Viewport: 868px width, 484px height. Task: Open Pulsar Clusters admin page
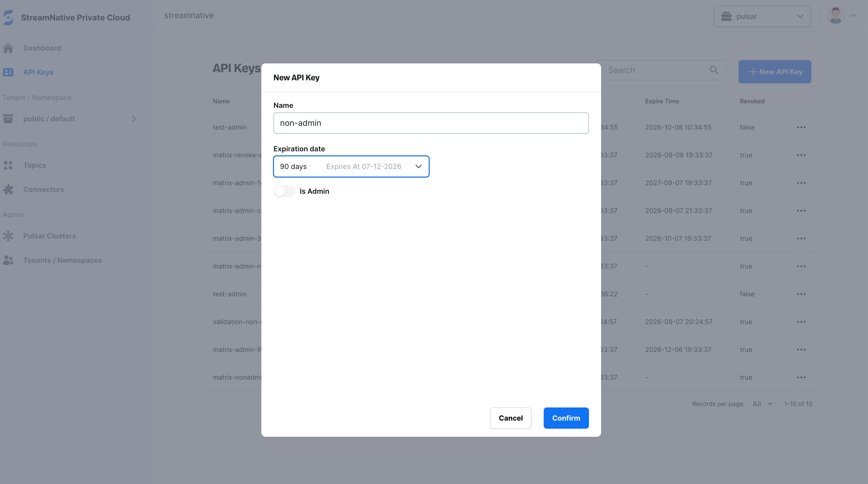click(x=50, y=236)
